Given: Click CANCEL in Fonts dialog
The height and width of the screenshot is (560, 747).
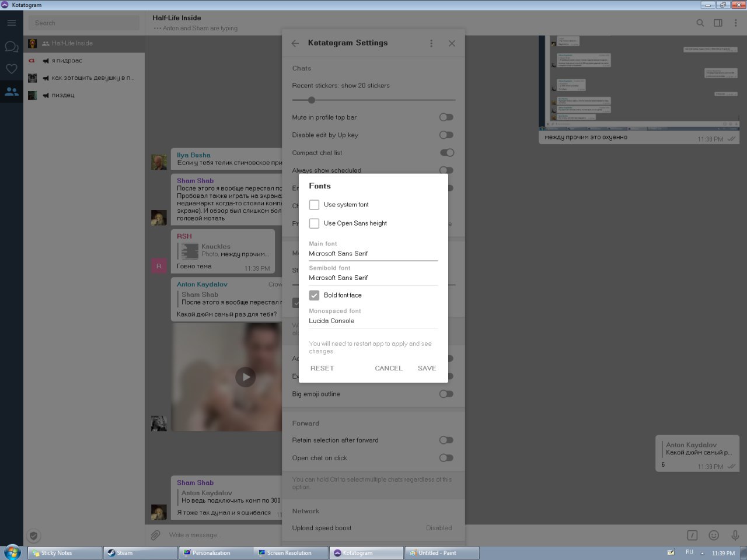Looking at the screenshot, I should [389, 368].
